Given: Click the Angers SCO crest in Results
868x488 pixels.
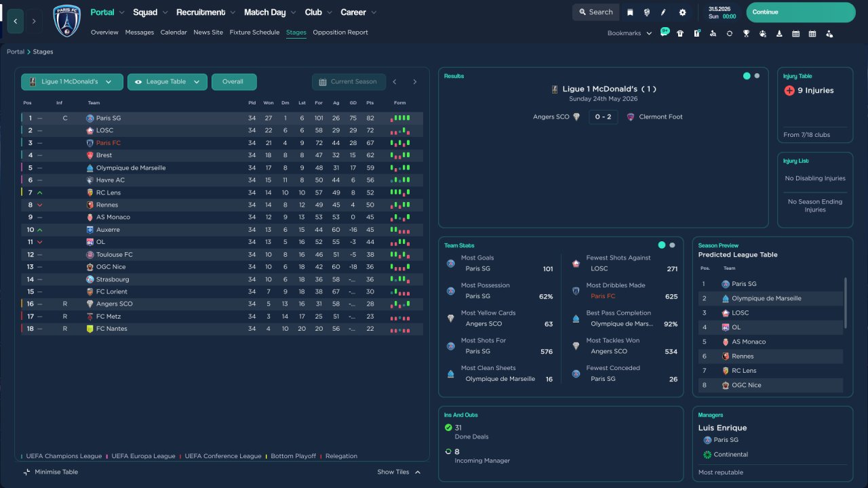Looking at the screenshot, I should pos(576,117).
